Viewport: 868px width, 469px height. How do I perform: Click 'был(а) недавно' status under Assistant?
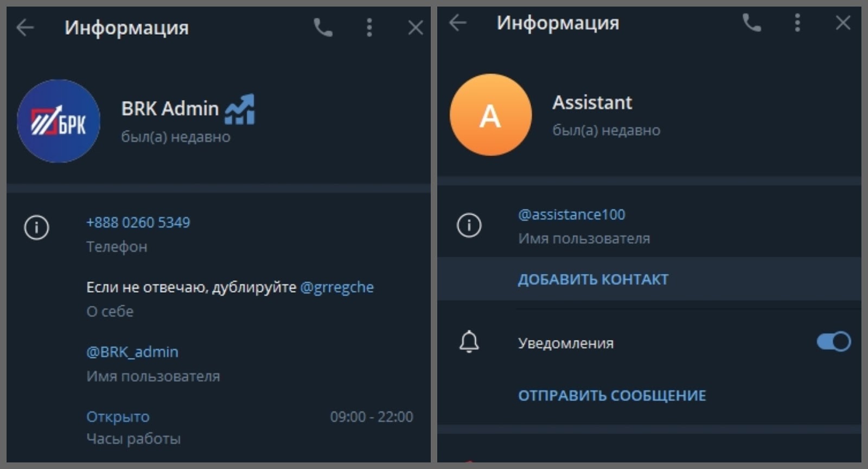click(x=607, y=130)
